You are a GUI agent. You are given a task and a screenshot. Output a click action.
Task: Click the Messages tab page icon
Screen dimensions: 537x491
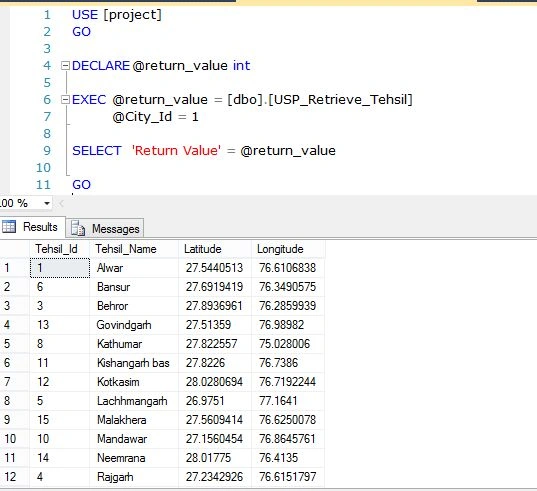[78, 228]
